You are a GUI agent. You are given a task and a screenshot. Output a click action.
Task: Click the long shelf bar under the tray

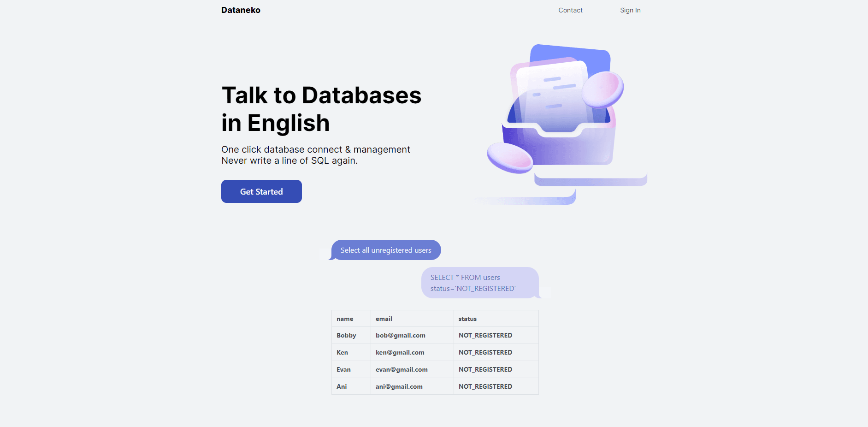[x=590, y=180]
